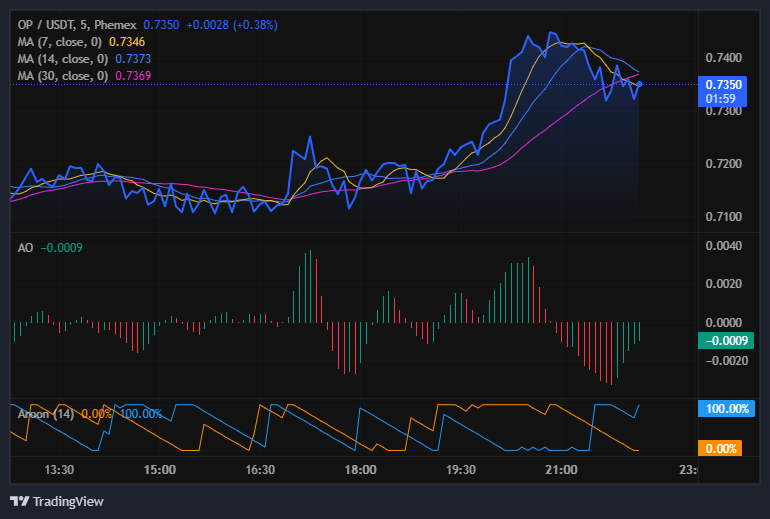770x519 pixels.
Task: Click the 0.7400 price scale label
Action: point(723,59)
